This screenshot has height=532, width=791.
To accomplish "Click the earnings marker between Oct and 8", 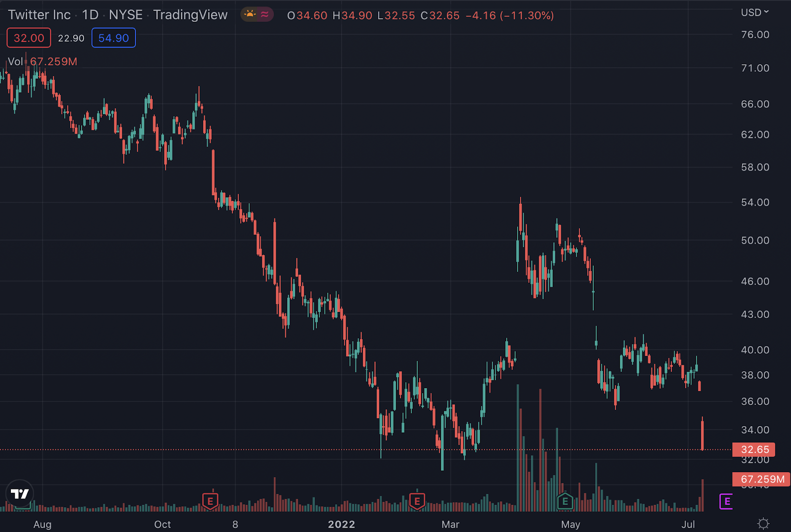I will point(210,501).
